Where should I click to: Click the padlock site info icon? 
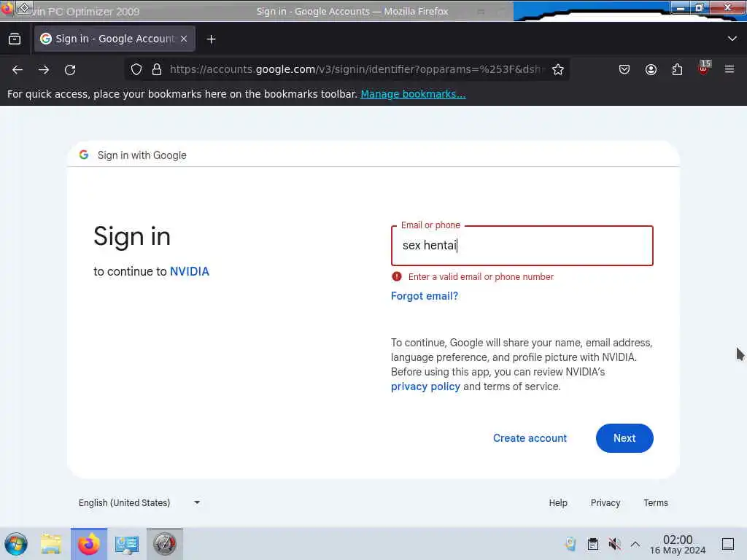pos(157,69)
